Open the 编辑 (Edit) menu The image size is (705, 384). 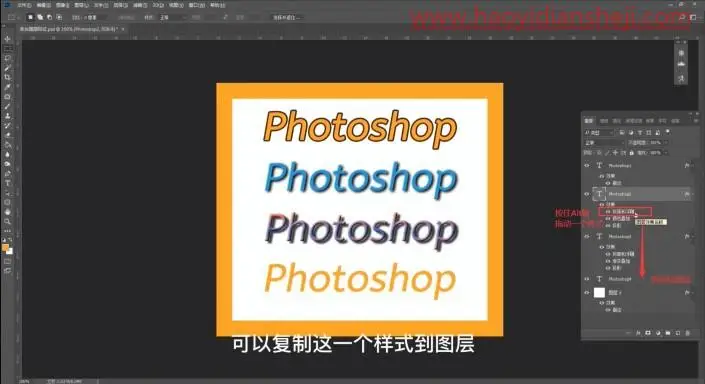click(x=43, y=5)
